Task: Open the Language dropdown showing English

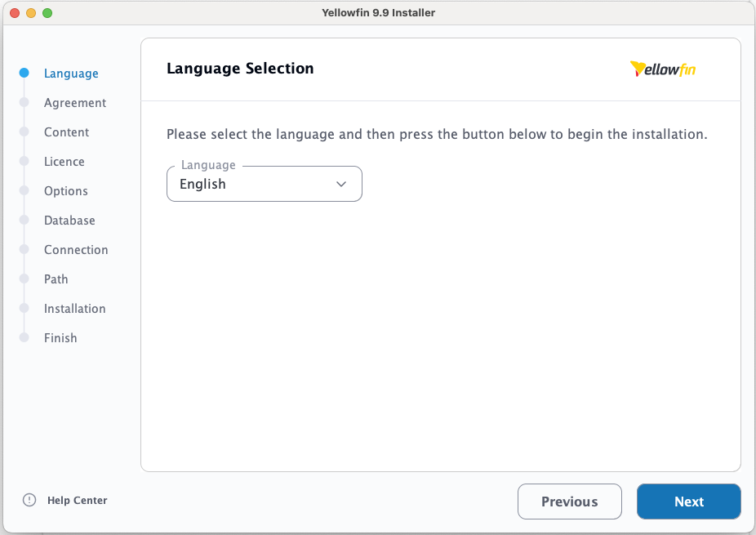Action: point(265,184)
